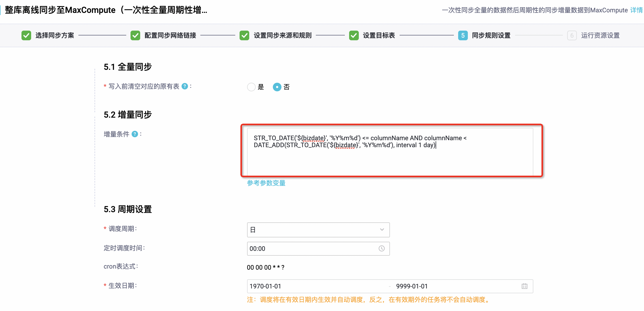The image size is (644, 311).
Task: Click the 5.3 周期设置 heading
Action: tap(128, 209)
